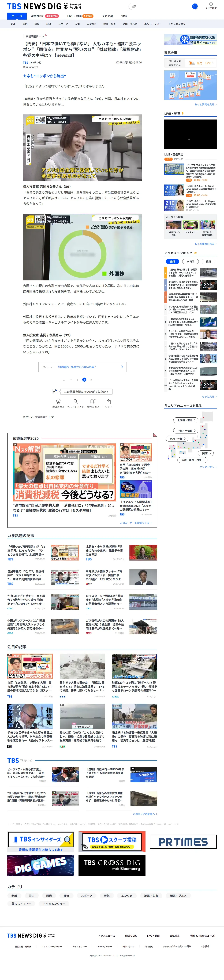Click 参考になる lightbulb reaction icon

58,402
